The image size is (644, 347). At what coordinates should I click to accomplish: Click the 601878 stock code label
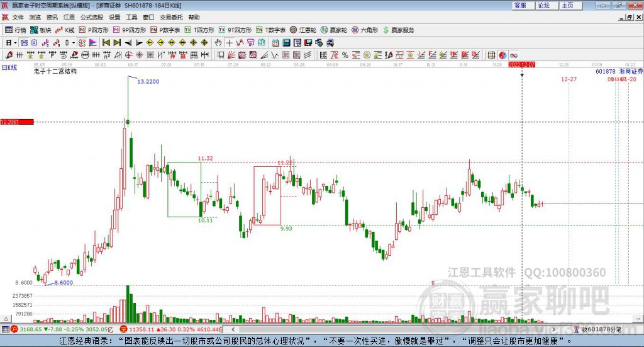tap(606, 72)
